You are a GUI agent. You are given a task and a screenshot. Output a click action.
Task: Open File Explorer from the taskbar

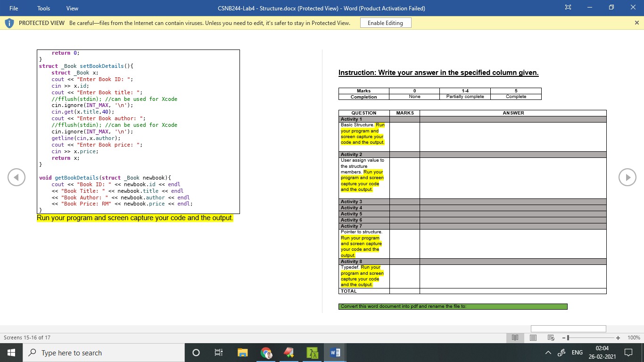242,352
